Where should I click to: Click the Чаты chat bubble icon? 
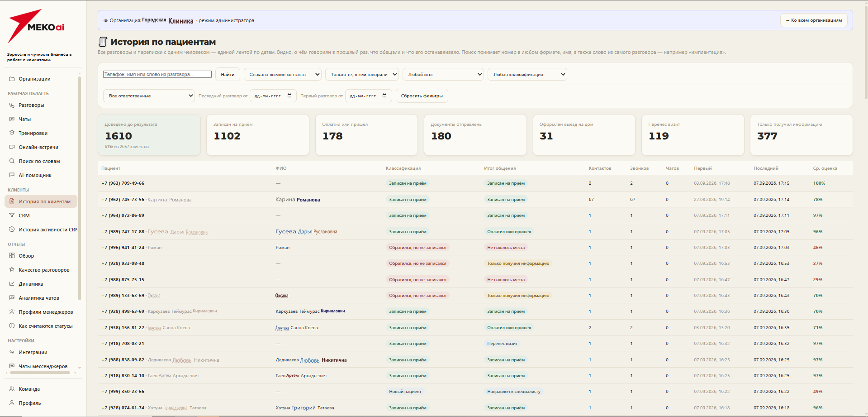(x=12, y=119)
